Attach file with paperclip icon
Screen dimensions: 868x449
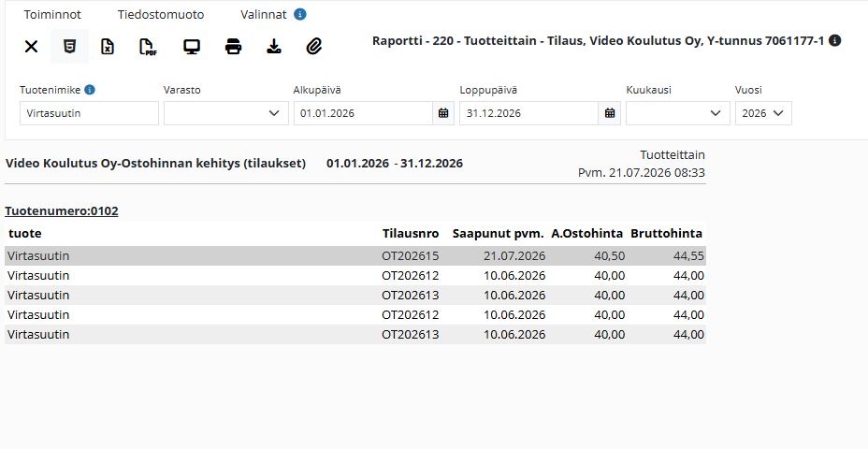[314, 47]
